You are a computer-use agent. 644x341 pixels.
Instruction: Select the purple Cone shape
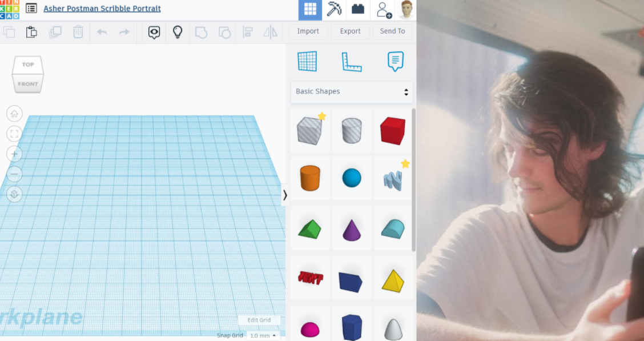pos(352,229)
